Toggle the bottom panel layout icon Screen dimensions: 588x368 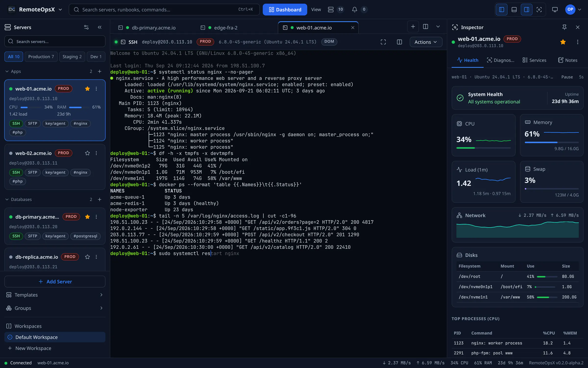(514, 10)
